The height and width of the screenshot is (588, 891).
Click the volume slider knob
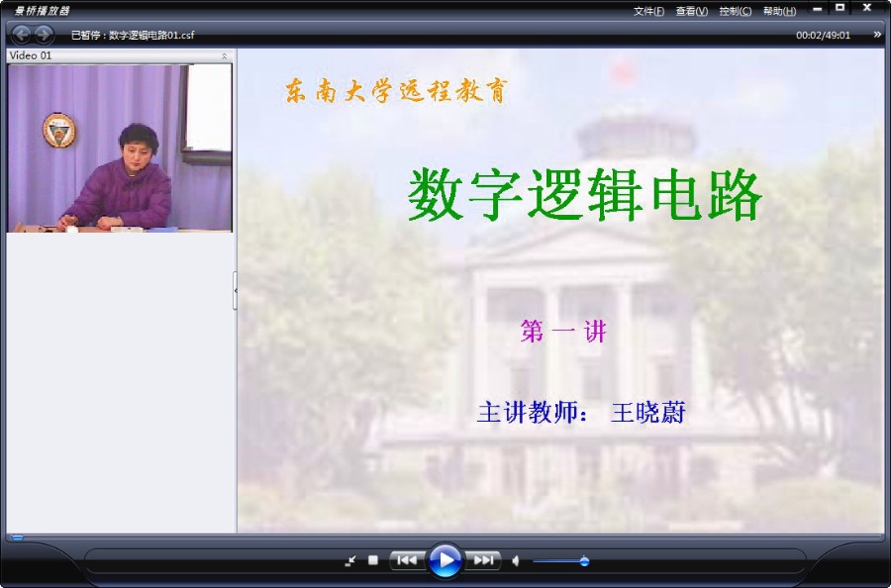click(584, 561)
